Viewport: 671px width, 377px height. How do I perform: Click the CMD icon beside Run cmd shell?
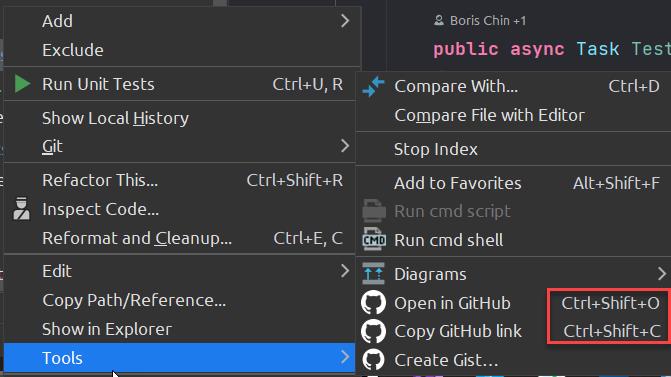[x=374, y=240]
